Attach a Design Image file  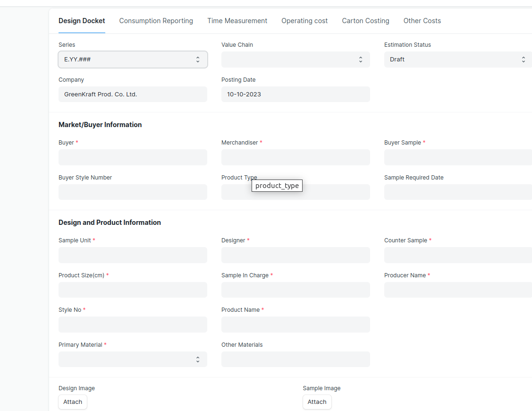(73, 402)
